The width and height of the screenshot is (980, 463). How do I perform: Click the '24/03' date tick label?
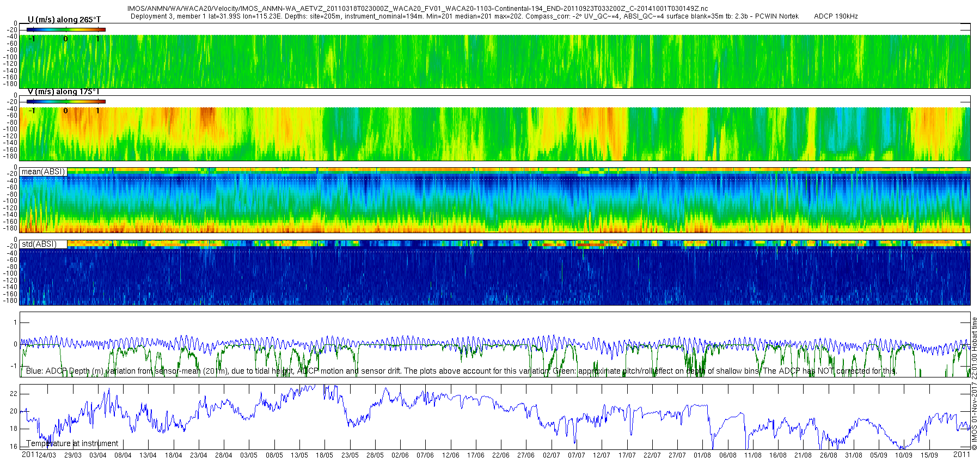pyautogui.click(x=47, y=455)
